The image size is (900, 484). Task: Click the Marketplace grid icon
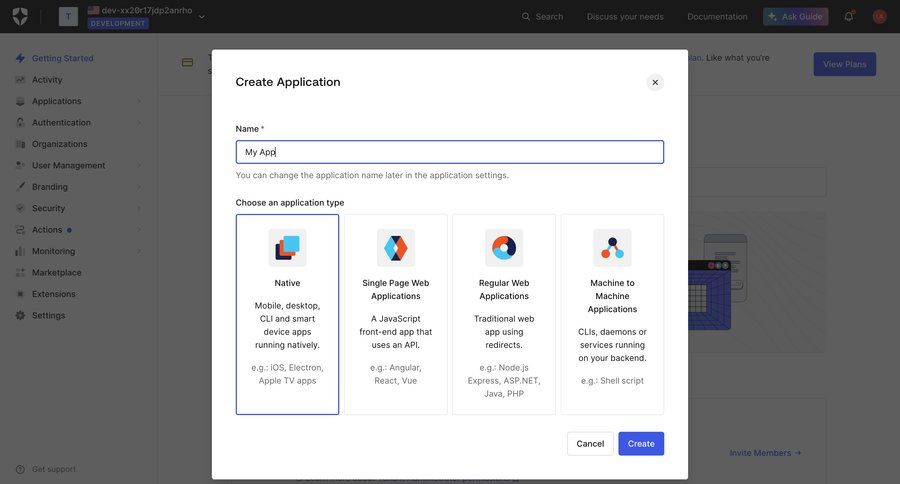click(x=20, y=273)
